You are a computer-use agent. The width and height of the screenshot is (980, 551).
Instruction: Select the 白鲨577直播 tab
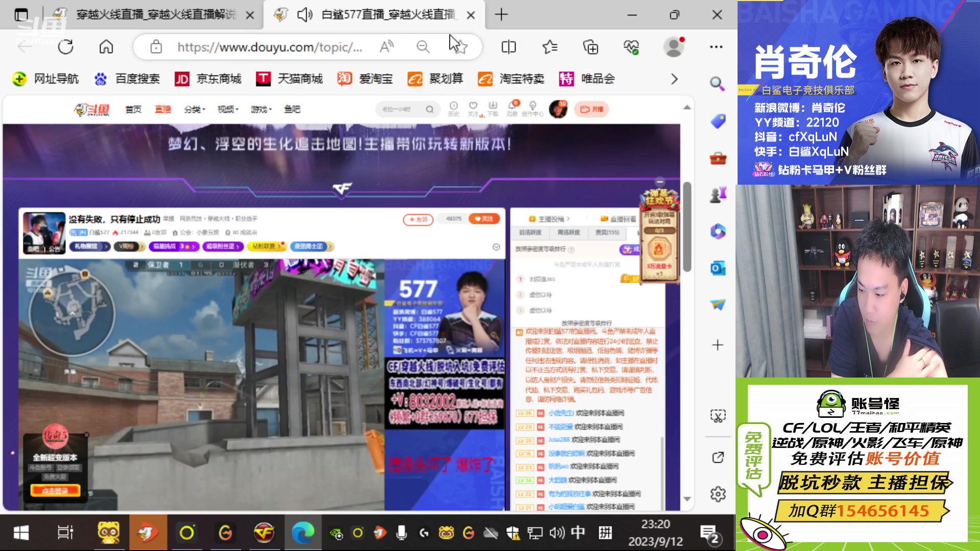(375, 15)
